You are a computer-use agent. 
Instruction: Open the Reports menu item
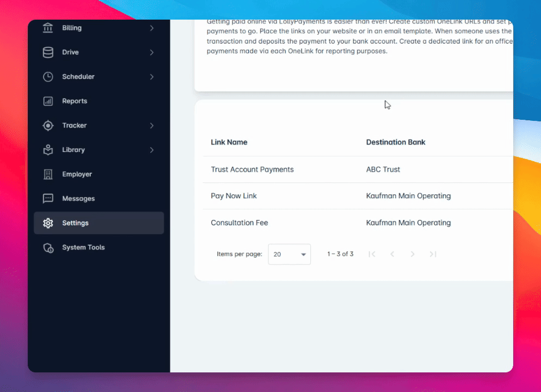[99, 101]
